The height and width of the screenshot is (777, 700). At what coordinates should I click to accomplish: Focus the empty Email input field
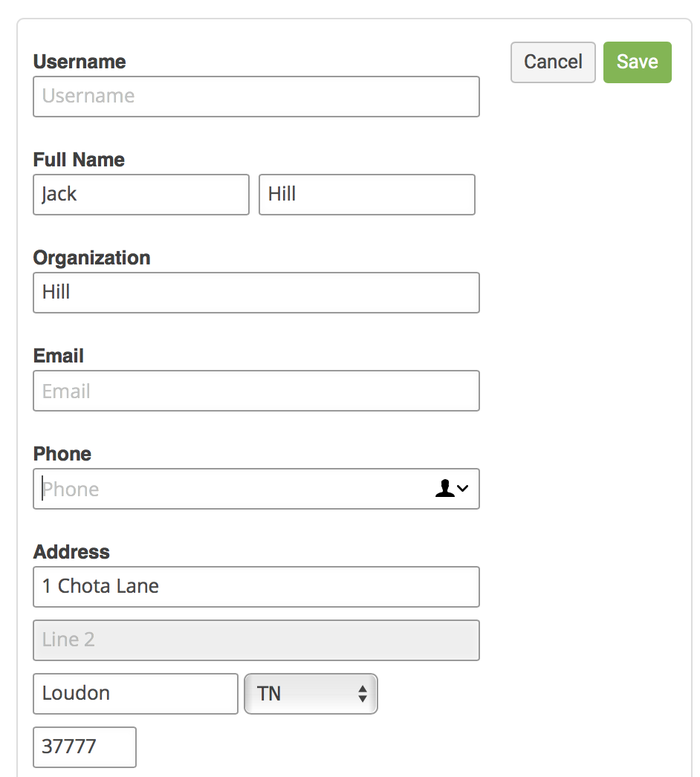pos(256,391)
